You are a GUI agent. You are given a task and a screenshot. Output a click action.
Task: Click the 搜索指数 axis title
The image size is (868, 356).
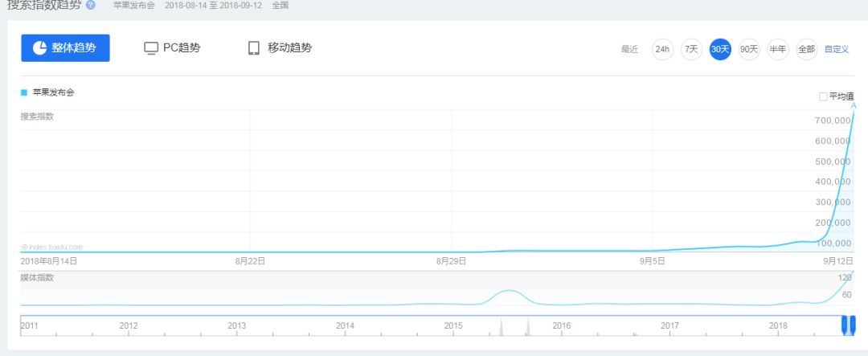point(37,117)
